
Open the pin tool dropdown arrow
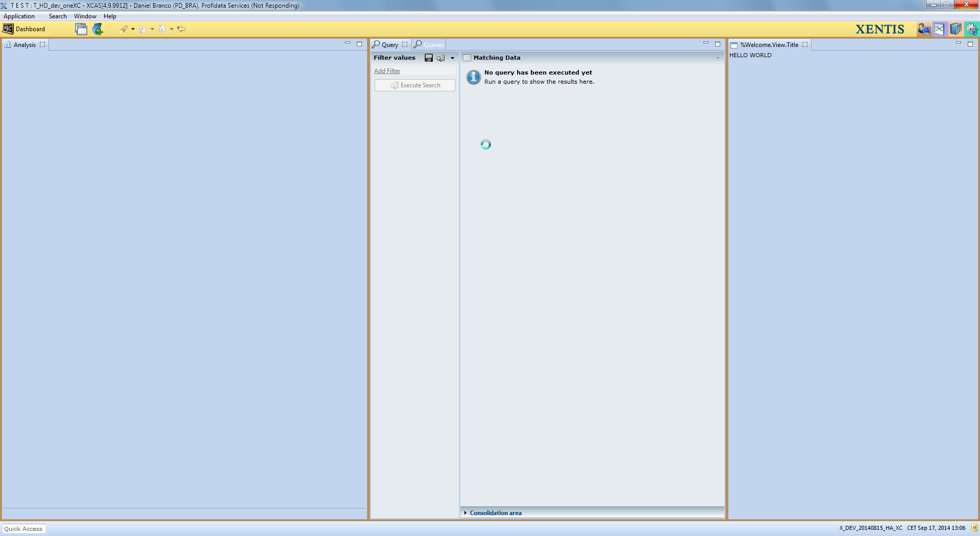pyautogui.click(x=133, y=29)
